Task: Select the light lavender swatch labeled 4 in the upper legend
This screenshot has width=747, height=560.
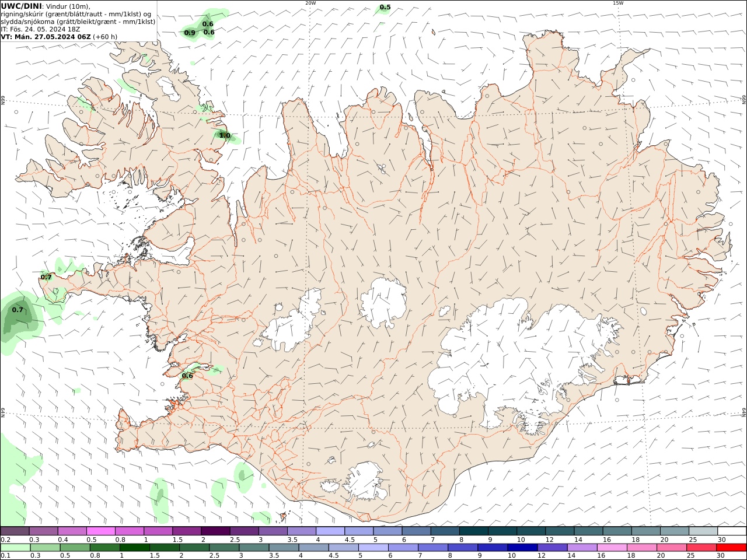Action: [329, 531]
